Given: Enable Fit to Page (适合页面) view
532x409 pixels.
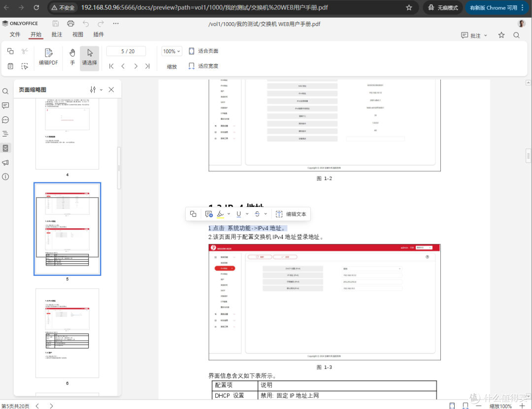Looking at the screenshot, I should point(203,51).
